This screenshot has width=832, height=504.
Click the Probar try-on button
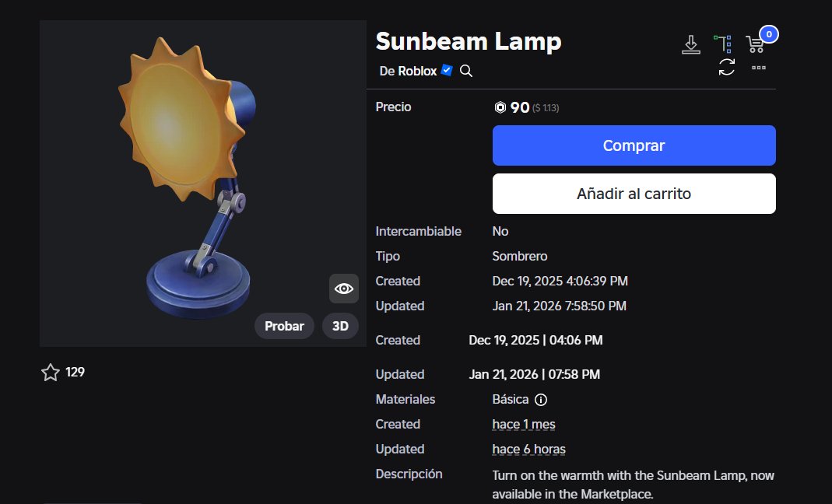[x=284, y=326]
